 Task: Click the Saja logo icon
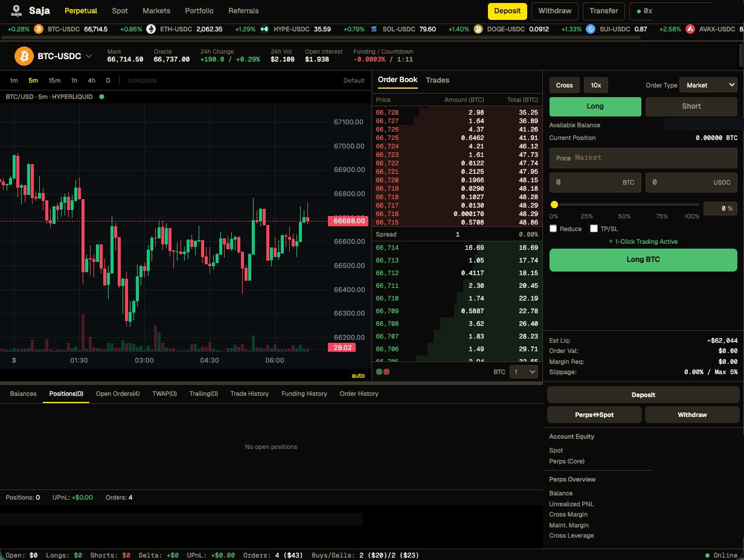tap(16, 11)
